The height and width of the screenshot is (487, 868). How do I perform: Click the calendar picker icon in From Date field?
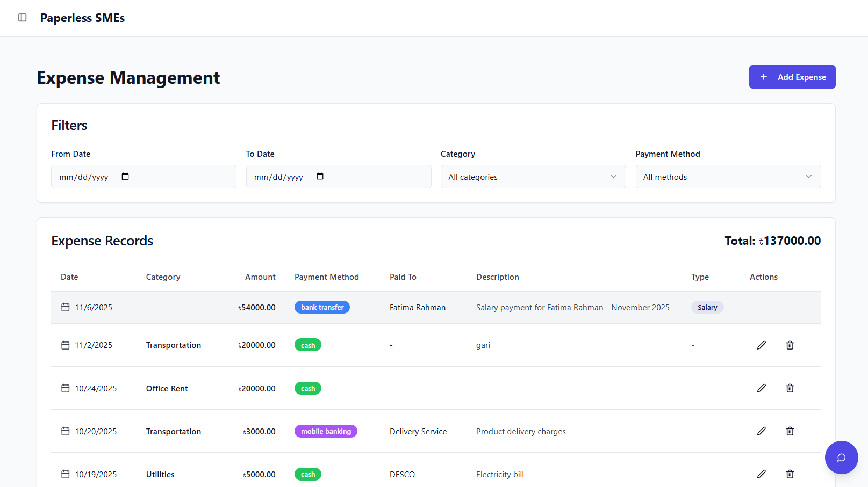point(125,176)
